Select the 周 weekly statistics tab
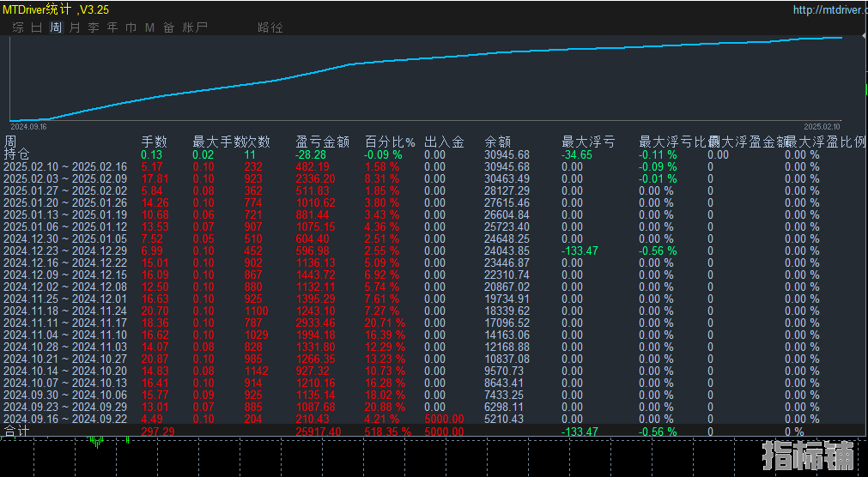This screenshot has height=477, width=868. 56,27
